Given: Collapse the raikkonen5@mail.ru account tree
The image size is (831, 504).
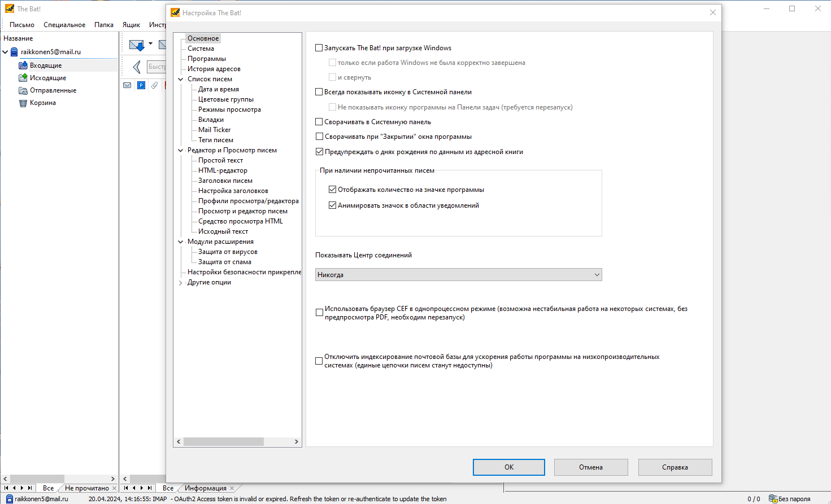Looking at the screenshot, I should [6, 52].
